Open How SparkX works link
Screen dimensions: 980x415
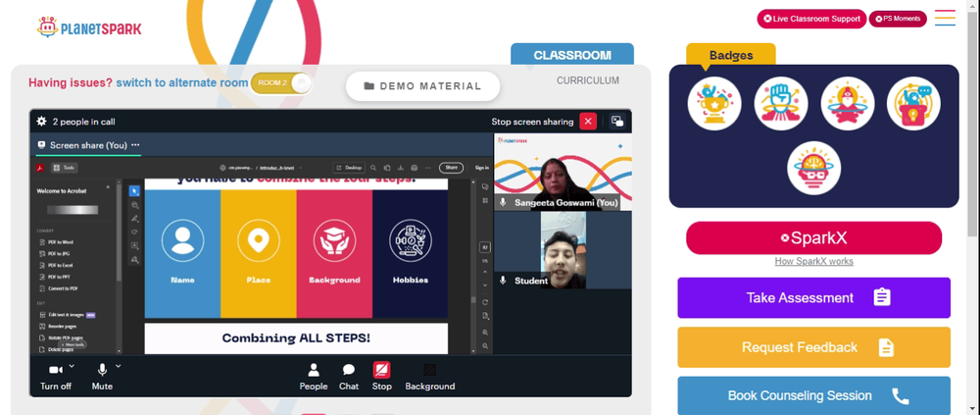click(x=813, y=262)
